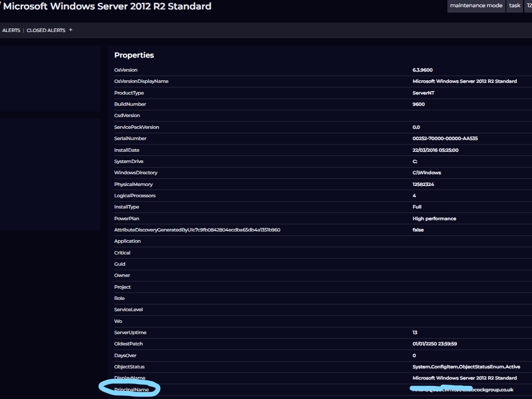Click the partially visible button right of task
The height and width of the screenshot is (399, 532).
click(528, 6)
